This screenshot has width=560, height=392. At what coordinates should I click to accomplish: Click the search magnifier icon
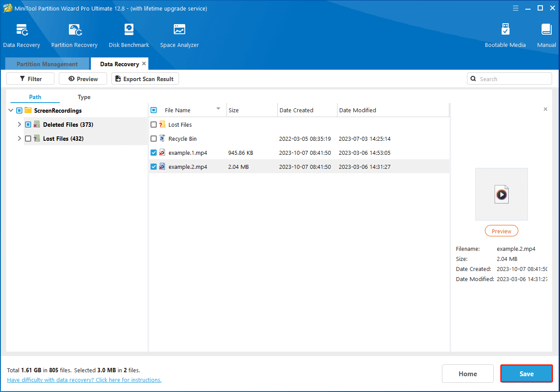click(473, 79)
